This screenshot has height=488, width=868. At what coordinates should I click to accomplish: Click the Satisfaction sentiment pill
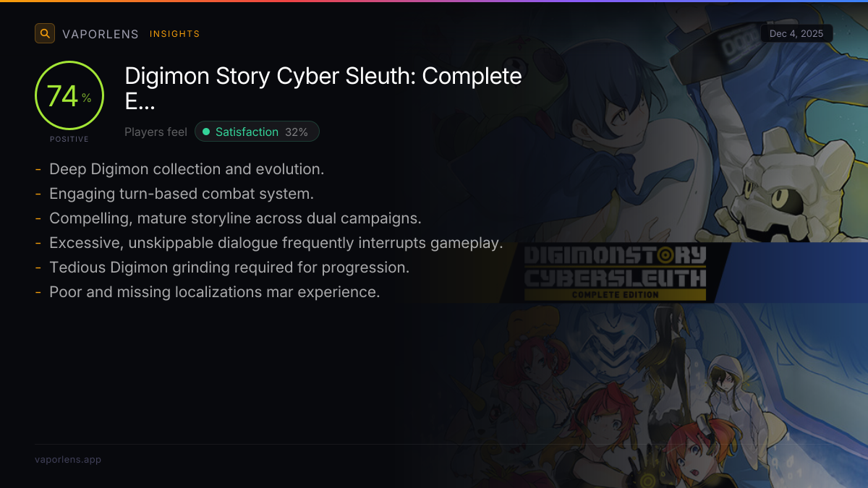pos(257,132)
